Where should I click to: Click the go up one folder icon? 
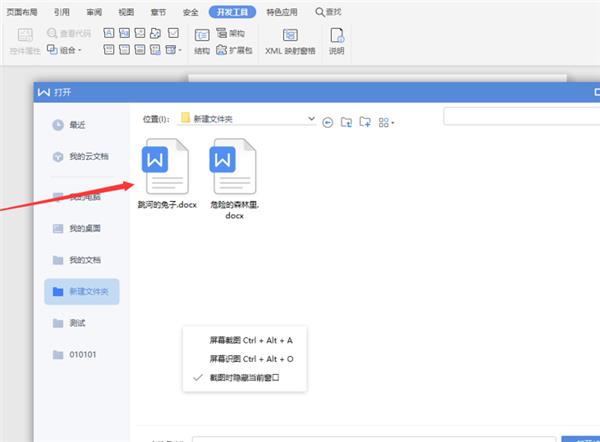(x=346, y=122)
